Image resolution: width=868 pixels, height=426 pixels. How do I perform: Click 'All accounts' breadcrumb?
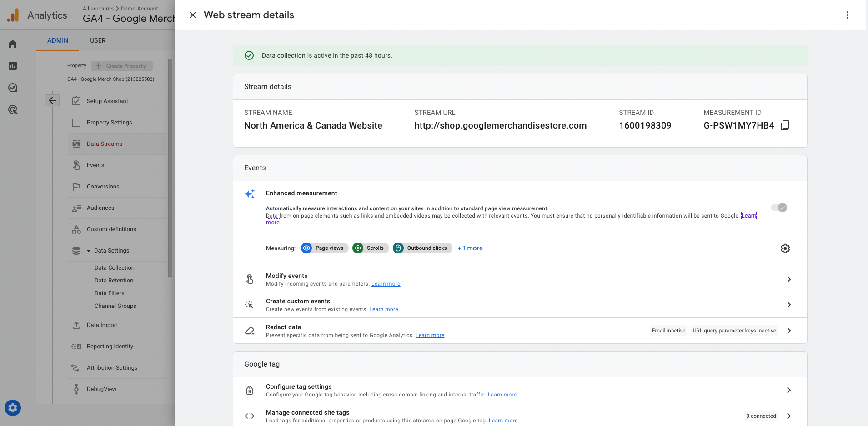98,9
